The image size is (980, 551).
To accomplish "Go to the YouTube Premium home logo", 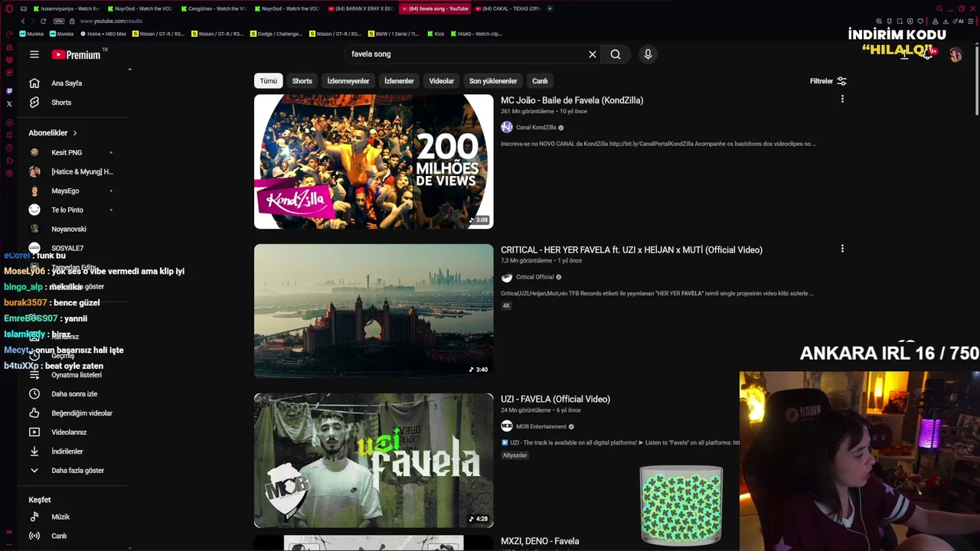I will coord(77,54).
